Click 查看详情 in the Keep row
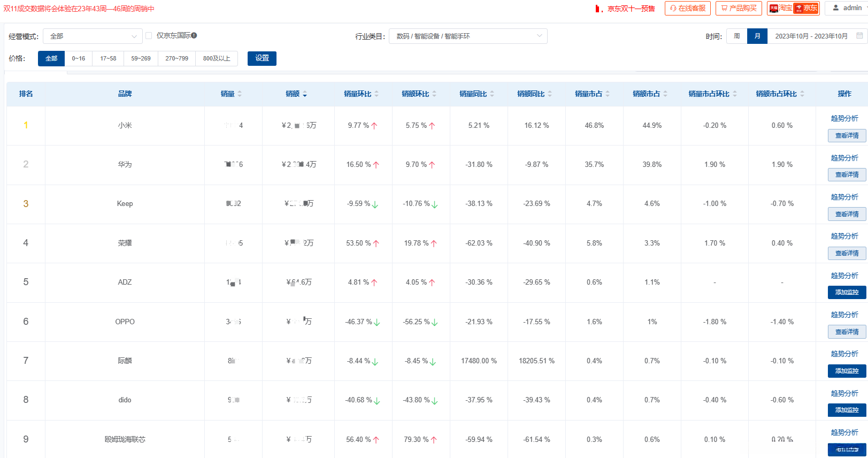The height and width of the screenshot is (458, 868). [x=847, y=214]
